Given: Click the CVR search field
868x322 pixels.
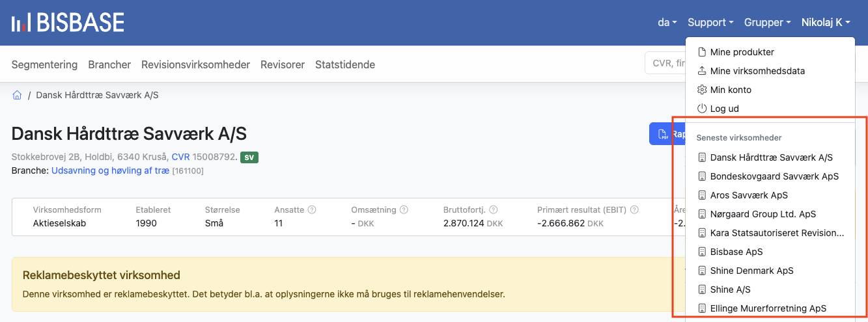Looking at the screenshot, I should (664, 64).
